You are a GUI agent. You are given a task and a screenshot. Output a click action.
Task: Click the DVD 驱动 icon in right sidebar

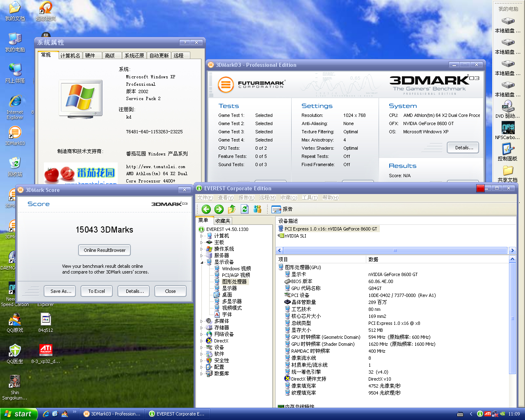coord(508,110)
